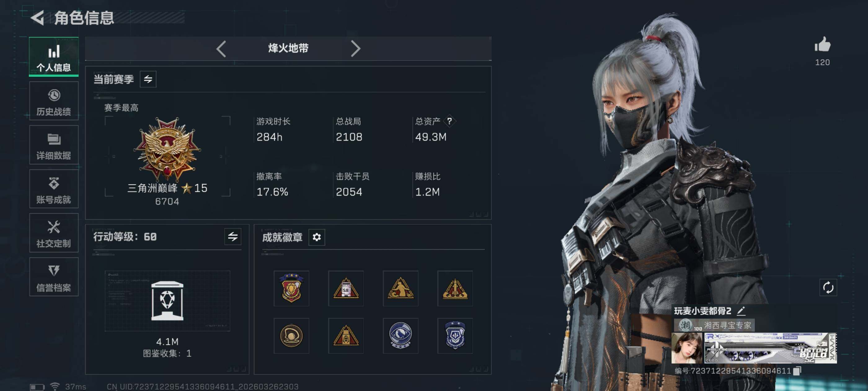Edit the player name with pencil icon
The height and width of the screenshot is (391, 868).
pyautogui.click(x=741, y=311)
